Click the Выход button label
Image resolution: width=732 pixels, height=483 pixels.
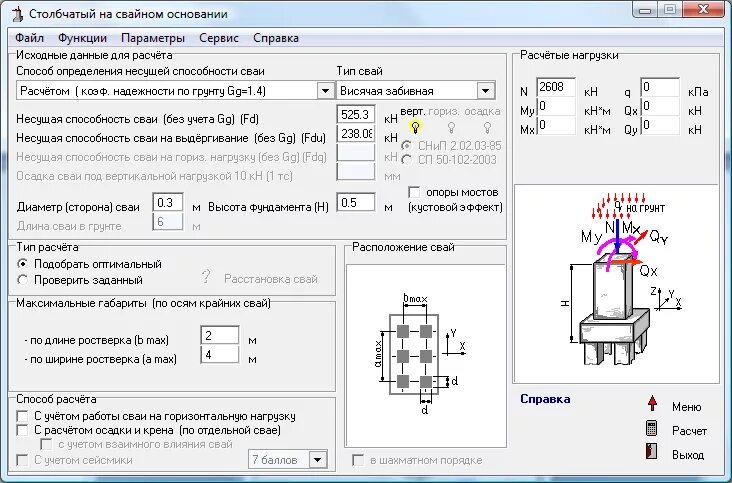[x=688, y=455]
